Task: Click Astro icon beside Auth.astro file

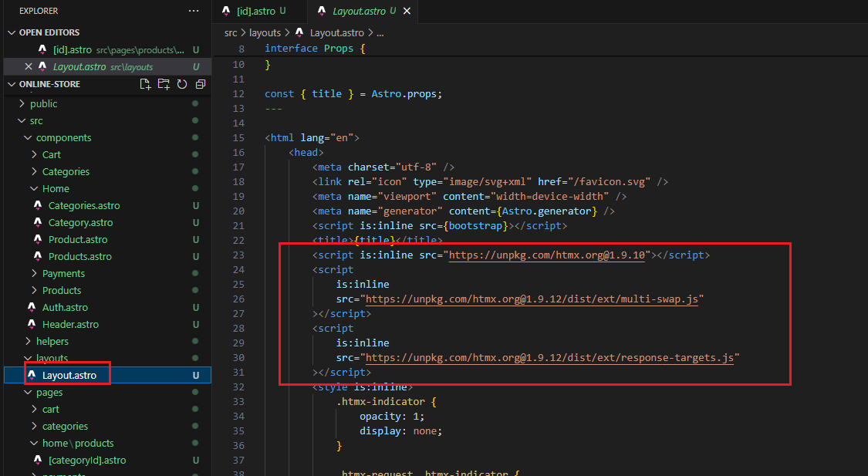Action: [32, 307]
